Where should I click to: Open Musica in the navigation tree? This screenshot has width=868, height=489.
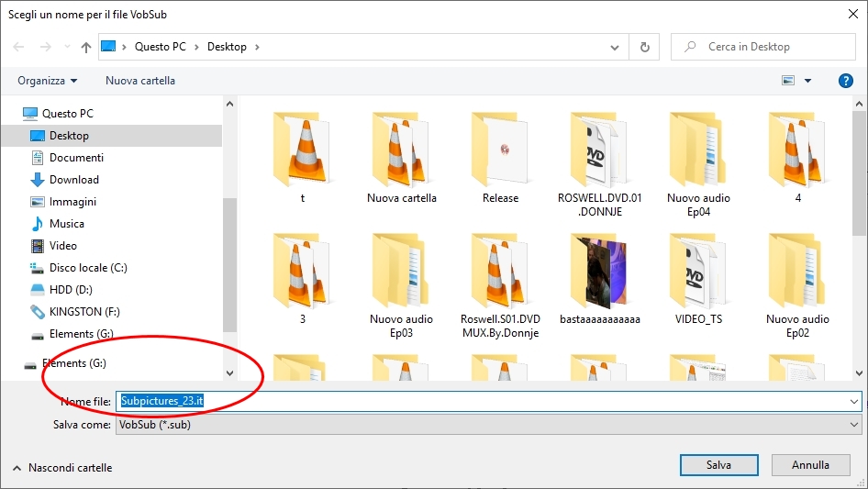[58, 224]
